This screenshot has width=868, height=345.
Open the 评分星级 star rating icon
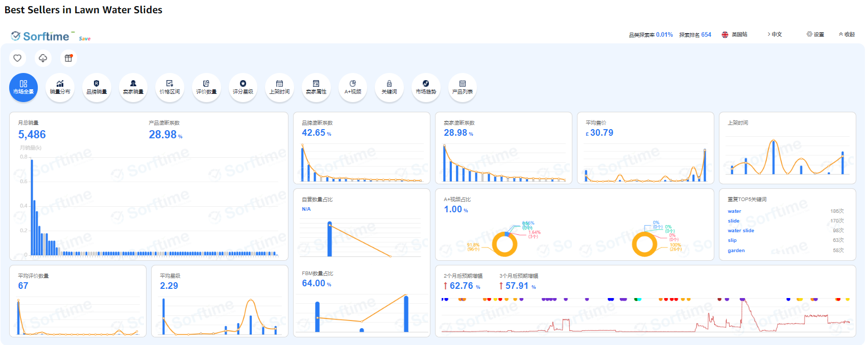(243, 87)
